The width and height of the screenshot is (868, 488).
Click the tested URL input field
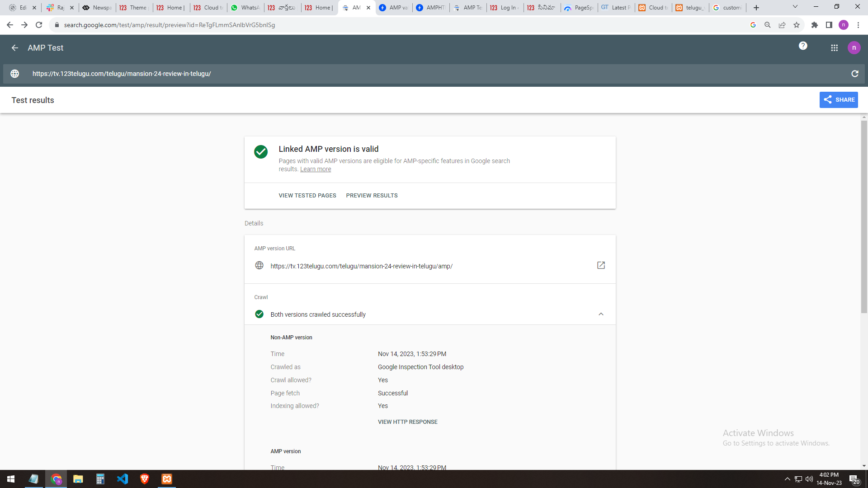434,74
